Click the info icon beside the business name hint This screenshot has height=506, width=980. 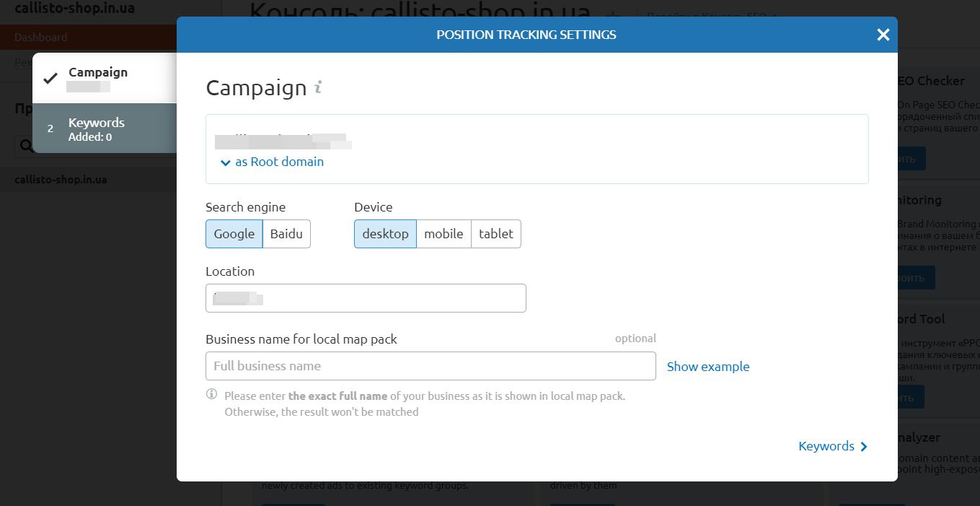(x=212, y=394)
